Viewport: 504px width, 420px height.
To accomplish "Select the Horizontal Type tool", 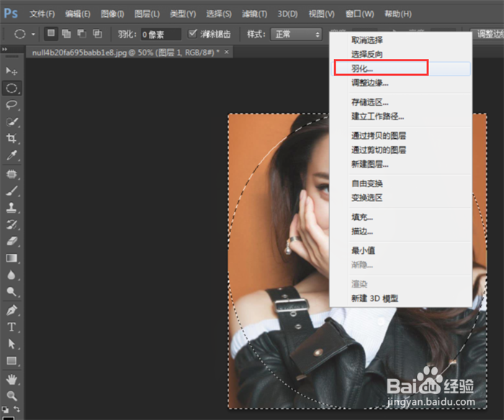I will 12,327.
